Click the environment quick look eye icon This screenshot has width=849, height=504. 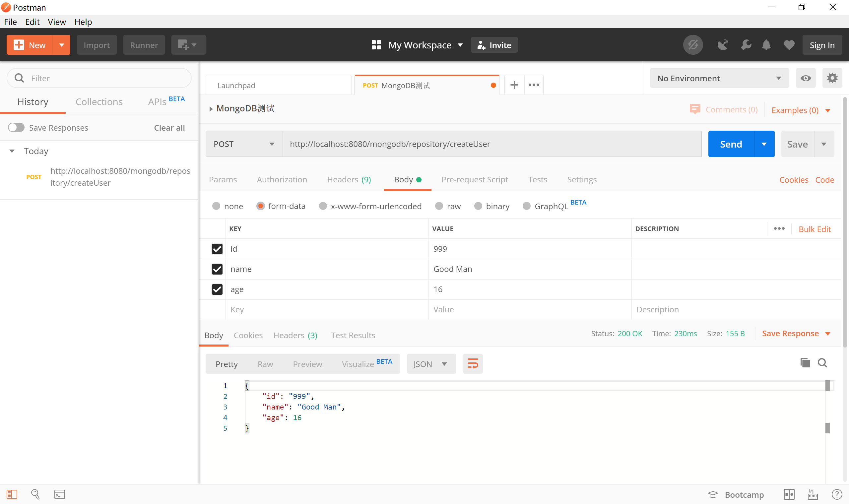coord(806,79)
